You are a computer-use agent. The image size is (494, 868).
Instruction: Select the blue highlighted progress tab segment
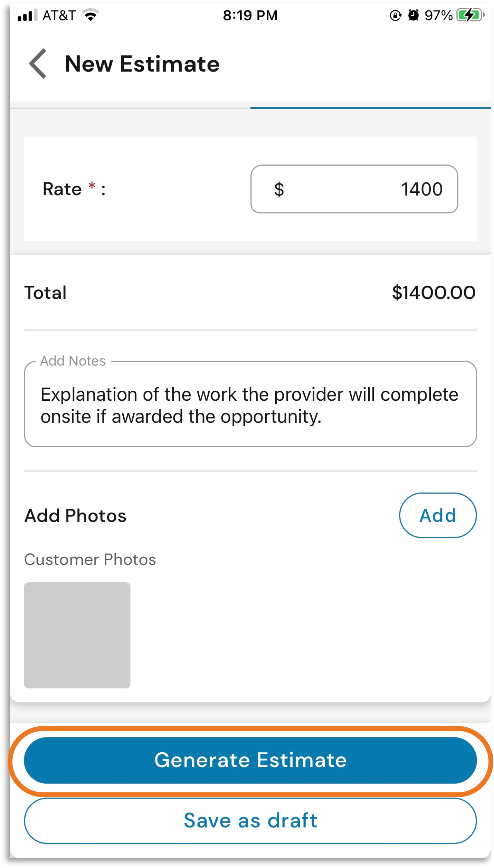pos(370,108)
